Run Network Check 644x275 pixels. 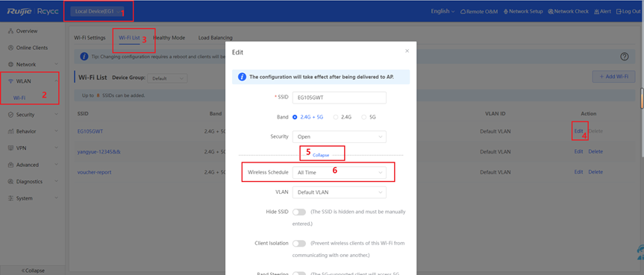coord(568,11)
